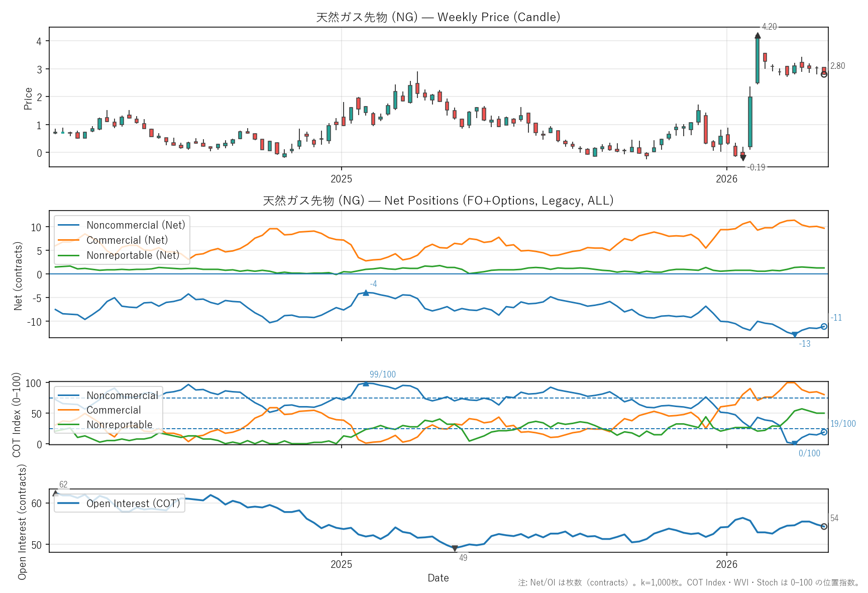
Task: Click the Open Interest (COT) legend label
Action: pos(133,504)
